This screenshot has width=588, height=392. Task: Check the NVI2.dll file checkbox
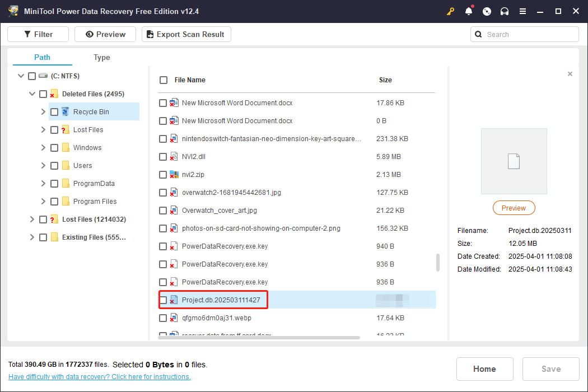point(163,157)
